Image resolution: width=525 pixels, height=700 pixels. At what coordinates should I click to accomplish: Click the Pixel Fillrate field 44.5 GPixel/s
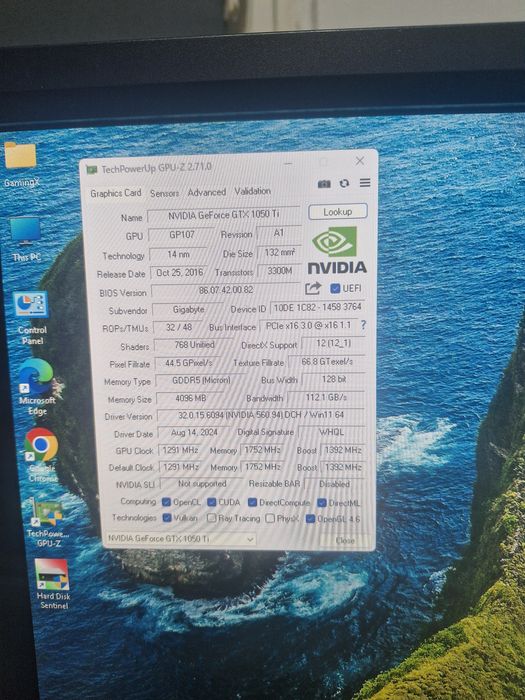188,363
